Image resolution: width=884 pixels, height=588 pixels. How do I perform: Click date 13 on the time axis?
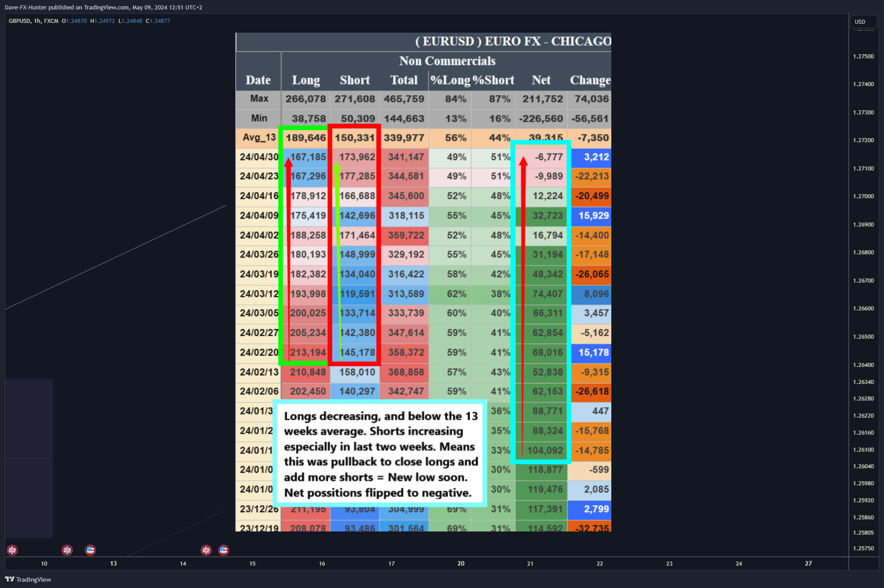[113, 563]
